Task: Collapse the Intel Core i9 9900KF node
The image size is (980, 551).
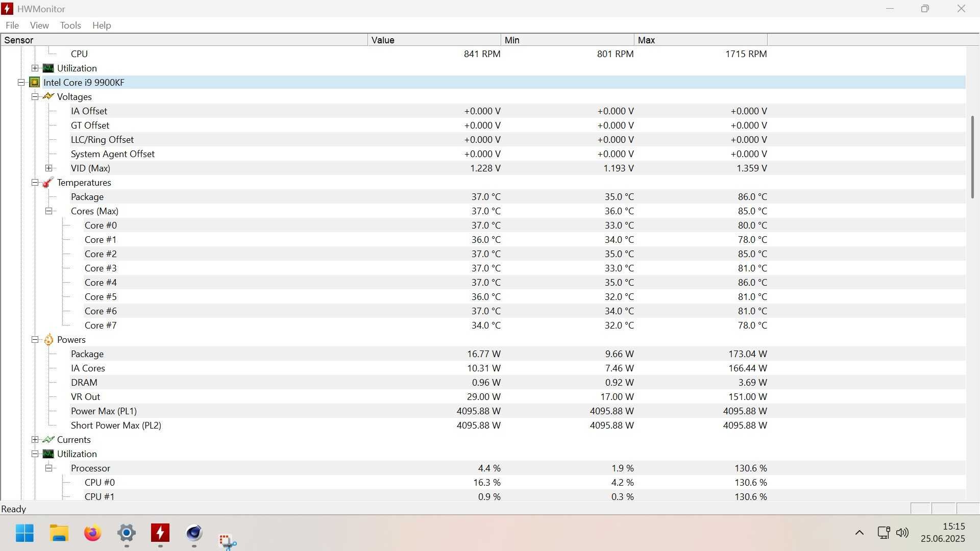Action: pyautogui.click(x=21, y=82)
